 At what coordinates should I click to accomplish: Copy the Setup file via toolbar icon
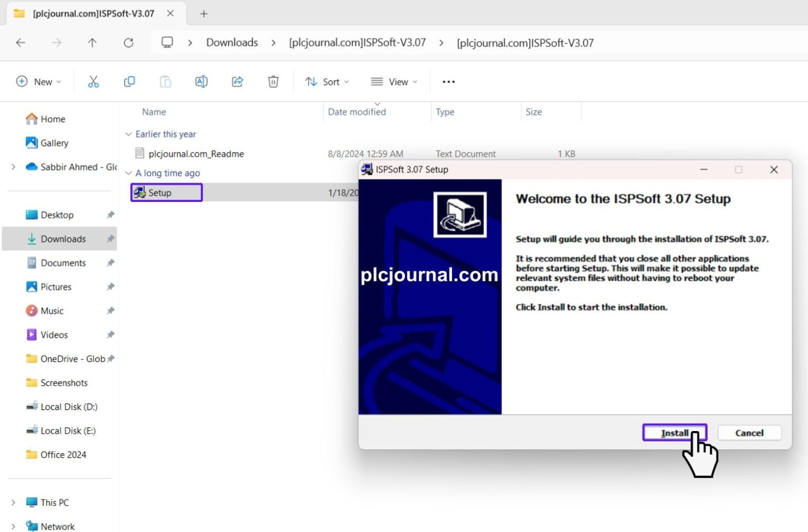(129, 81)
